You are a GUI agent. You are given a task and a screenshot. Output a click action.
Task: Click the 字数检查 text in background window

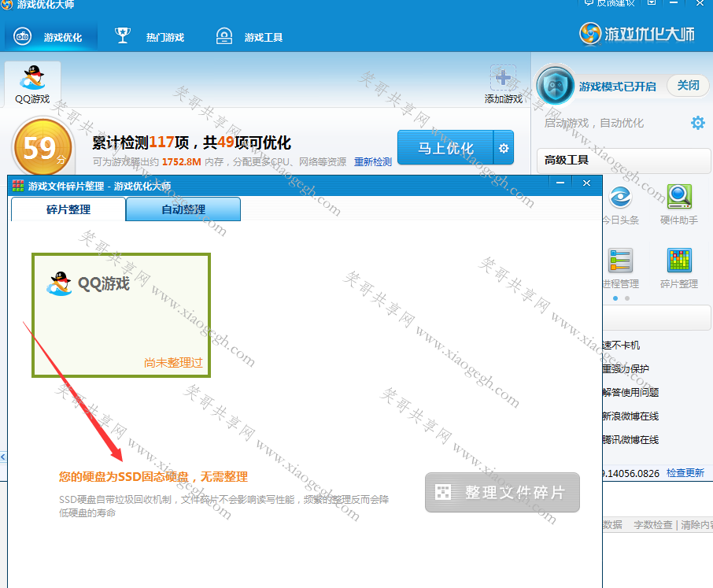click(x=653, y=525)
